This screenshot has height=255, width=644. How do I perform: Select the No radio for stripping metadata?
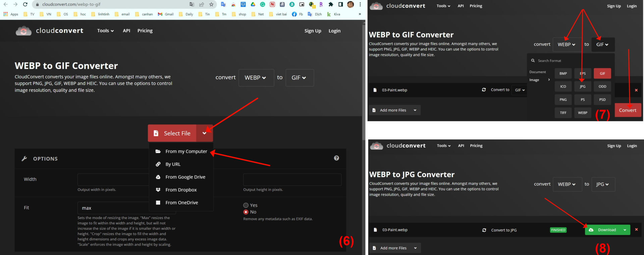(246, 212)
